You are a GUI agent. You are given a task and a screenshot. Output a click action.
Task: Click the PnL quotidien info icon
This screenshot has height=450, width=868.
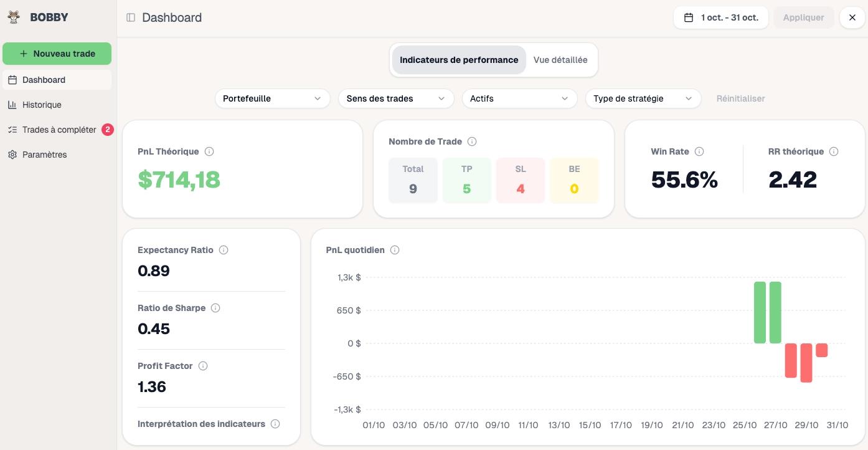[x=395, y=250]
